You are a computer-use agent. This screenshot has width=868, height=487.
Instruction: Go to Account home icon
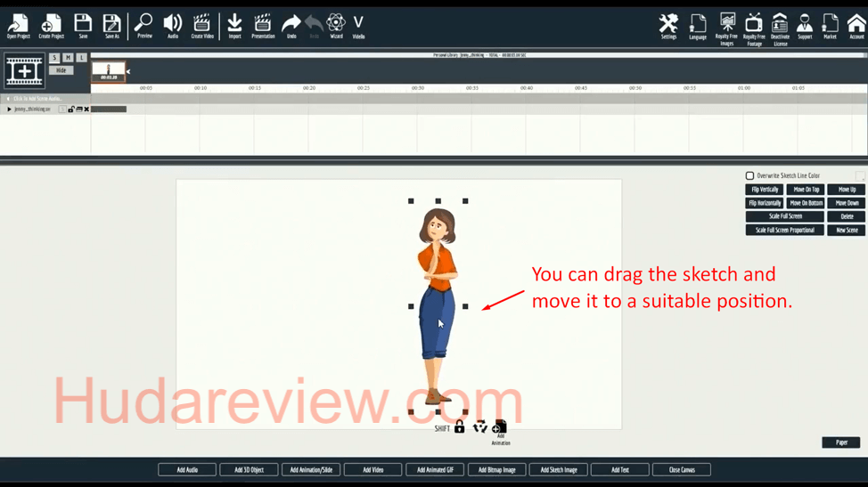(856, 27)
